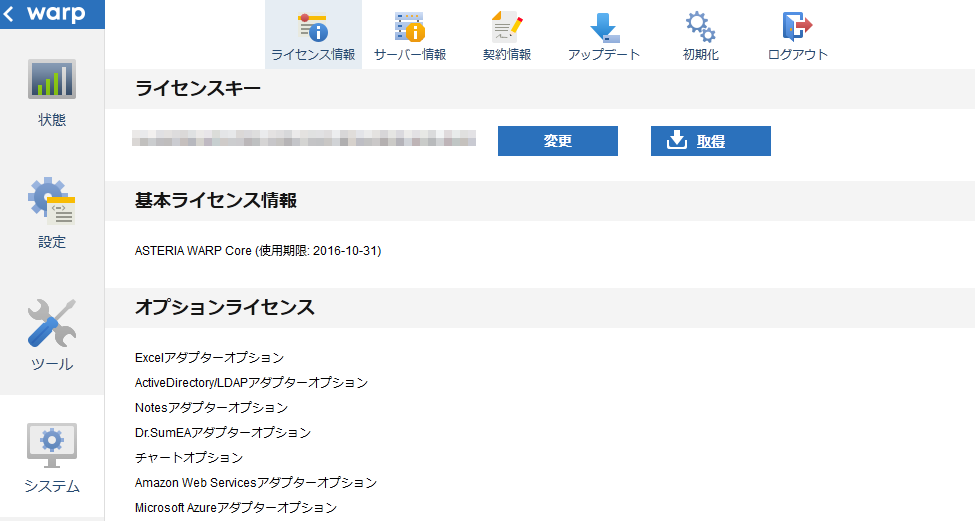Viewport: 975px width, 521px height.
Task: Switch to ライセンス情報 tab
Action: point(313,35)
